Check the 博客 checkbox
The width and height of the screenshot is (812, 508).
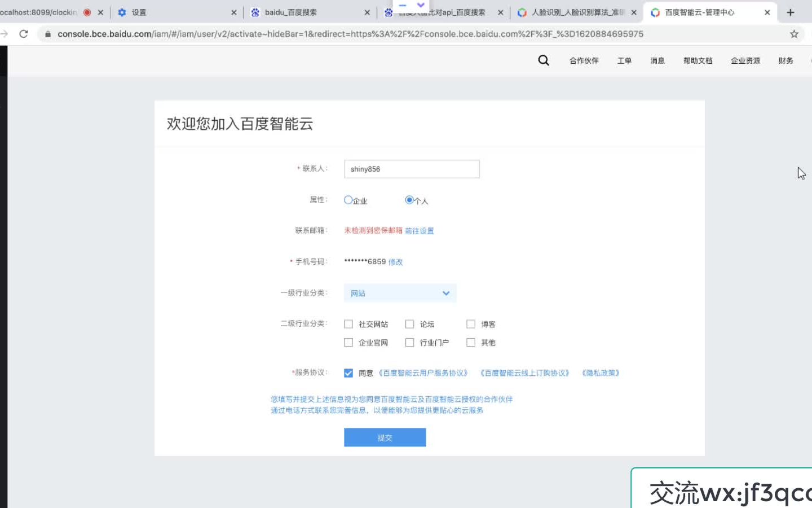(x=471, y=324)
